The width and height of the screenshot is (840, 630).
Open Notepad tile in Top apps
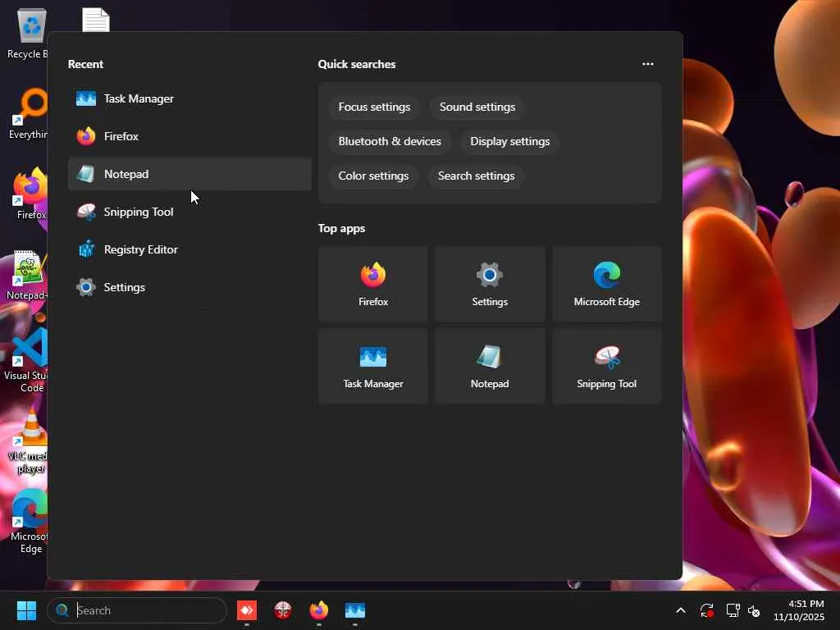pos(490,366)
